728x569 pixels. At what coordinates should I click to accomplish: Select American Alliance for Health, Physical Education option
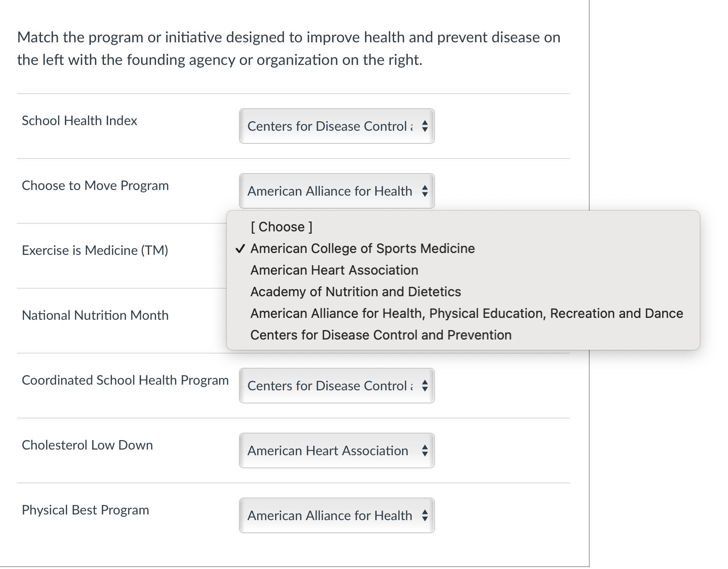click(x=467, y=313)
